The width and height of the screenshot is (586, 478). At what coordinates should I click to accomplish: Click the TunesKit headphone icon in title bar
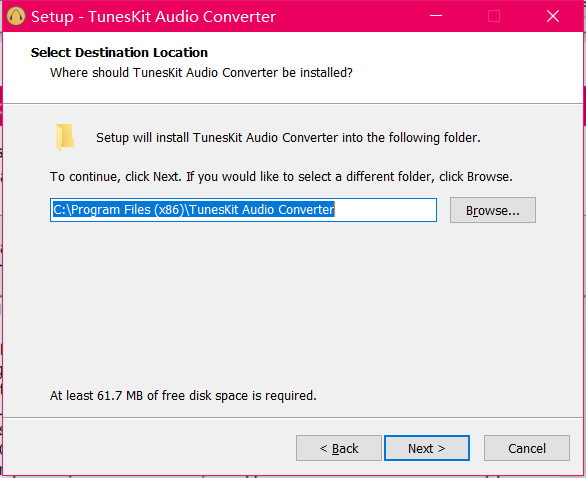tap(16, 16)
